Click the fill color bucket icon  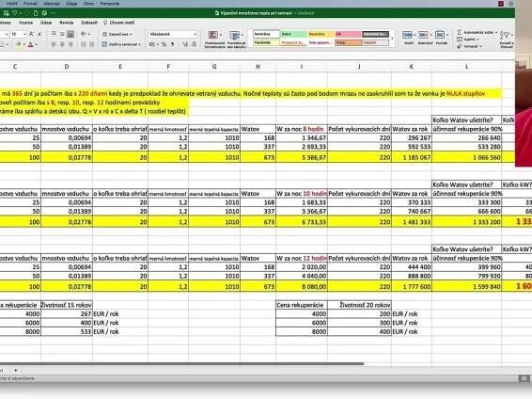(x=19, y=44)
